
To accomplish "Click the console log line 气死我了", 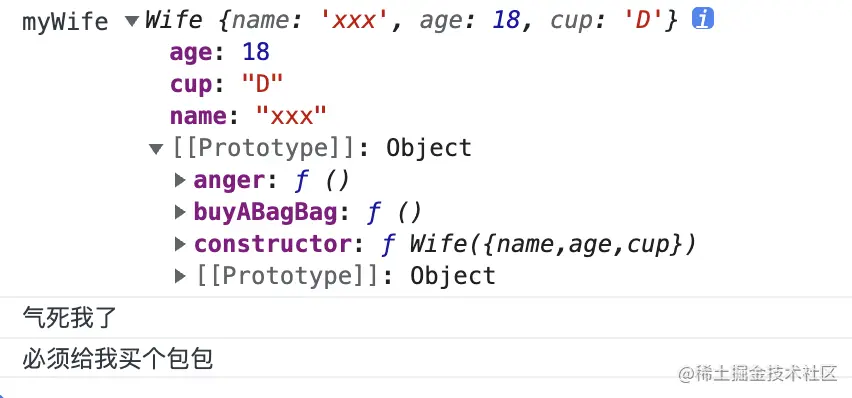I will click(70, 318).
